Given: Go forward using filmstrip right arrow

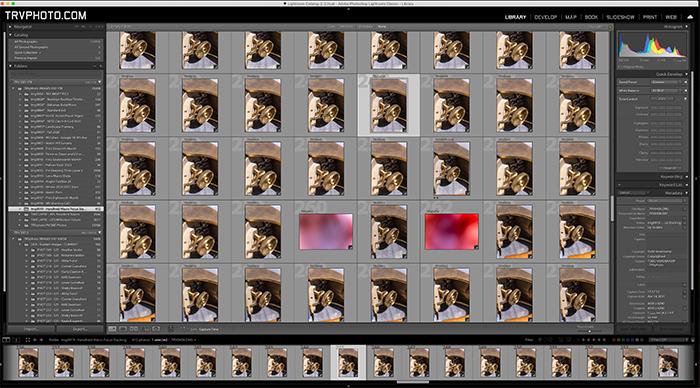Looking at the screenshot, I should tap(42, 340).
